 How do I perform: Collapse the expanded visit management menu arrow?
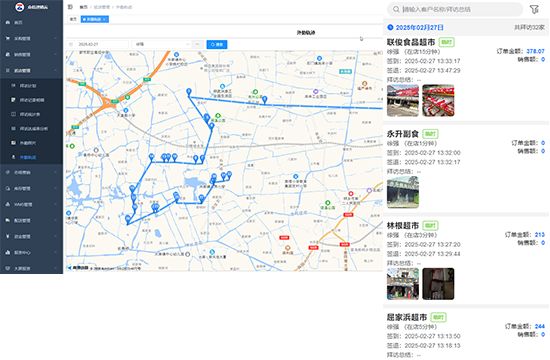(x=55, y=71)
